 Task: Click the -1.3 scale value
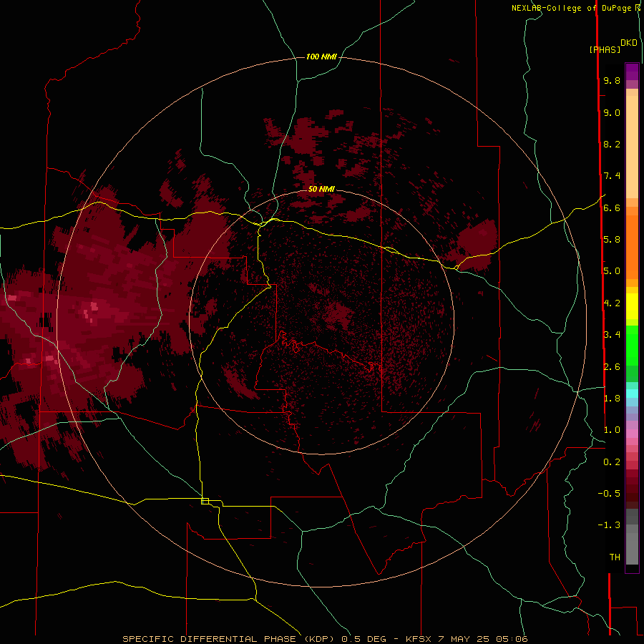point(609,525)
